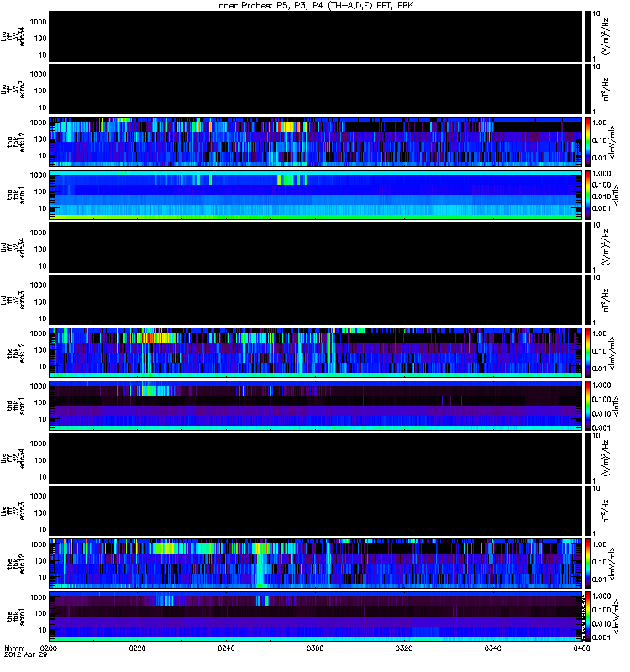Click the 0320 time axis label

pos(404,648)
